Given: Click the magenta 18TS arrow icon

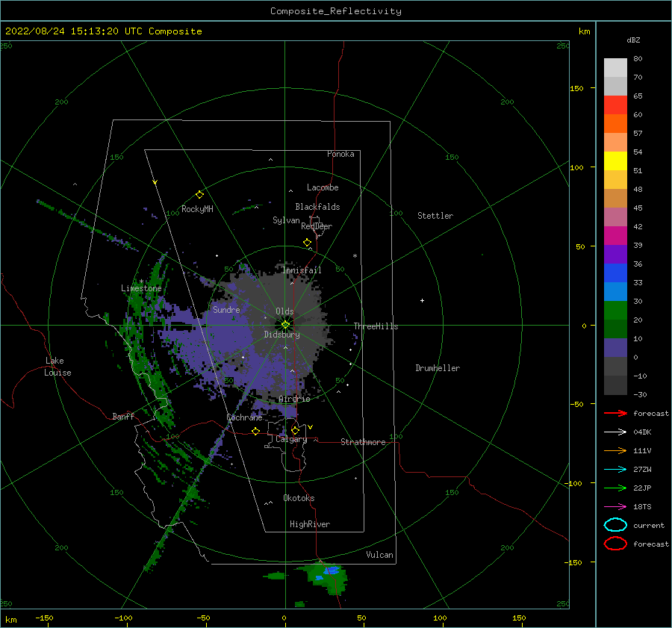Looking at the screenshot, I should [x=615, y=507].
